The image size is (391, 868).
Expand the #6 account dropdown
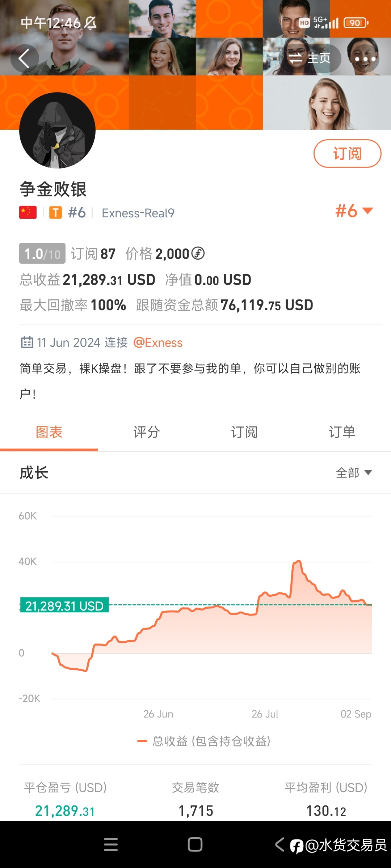[x=354, y=211]
